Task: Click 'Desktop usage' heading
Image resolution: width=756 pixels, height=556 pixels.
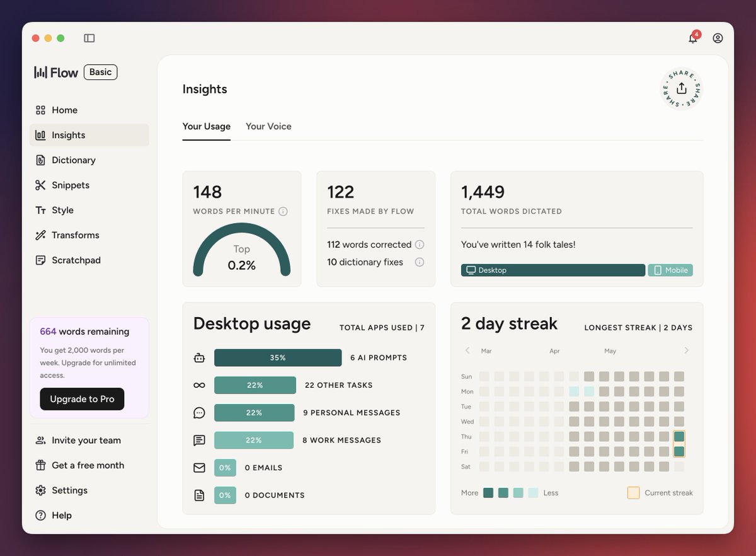Action: 252,324
